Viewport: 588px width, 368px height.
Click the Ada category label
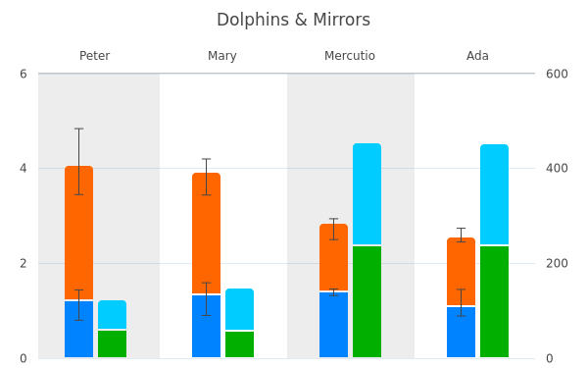click(477, 56)
